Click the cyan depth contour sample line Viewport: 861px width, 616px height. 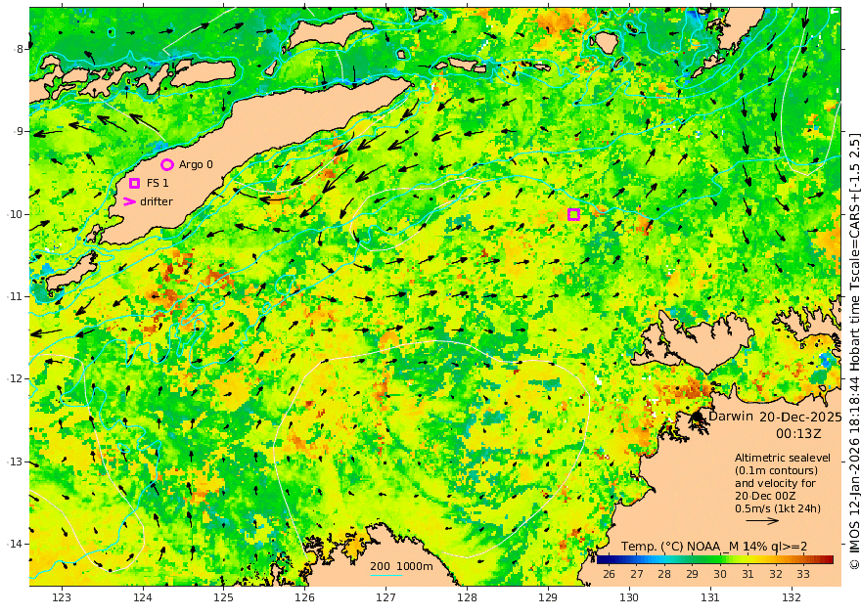[x=386, y=575]
